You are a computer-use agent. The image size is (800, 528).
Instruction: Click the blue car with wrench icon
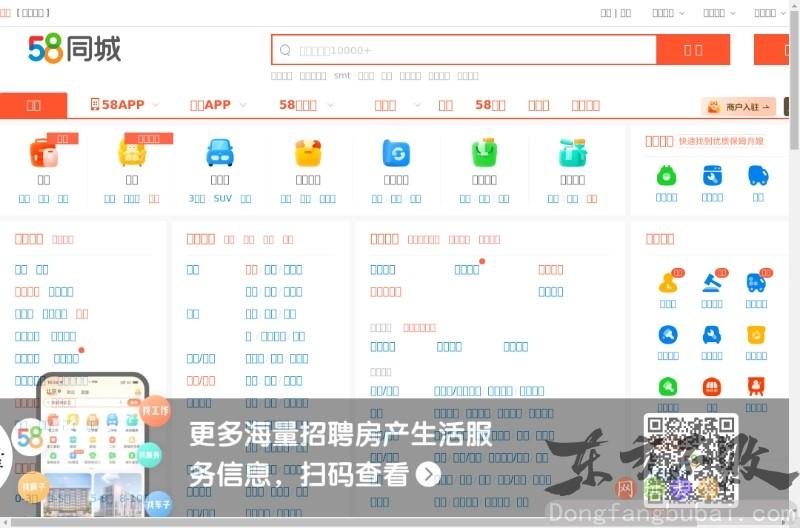click(712, 335)
